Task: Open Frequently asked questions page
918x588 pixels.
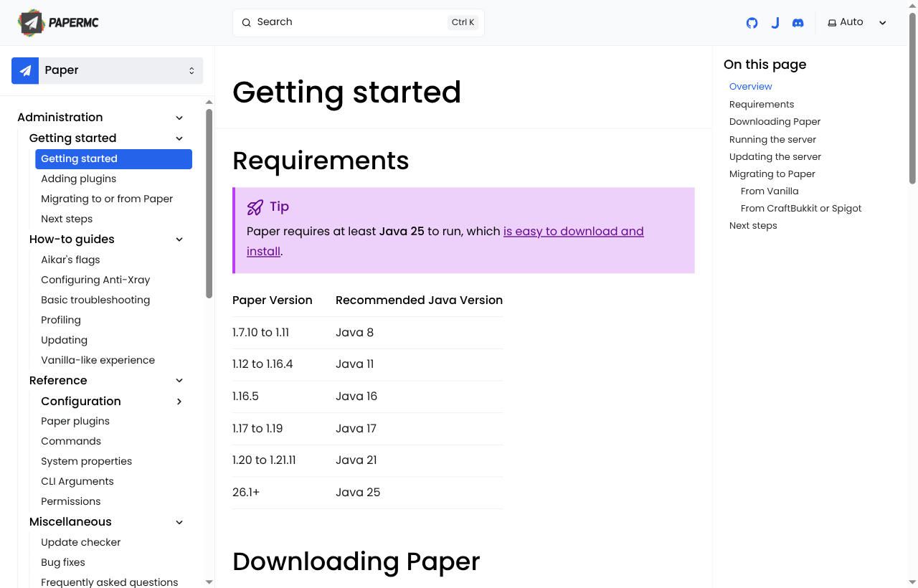Action: coord(109,582)
